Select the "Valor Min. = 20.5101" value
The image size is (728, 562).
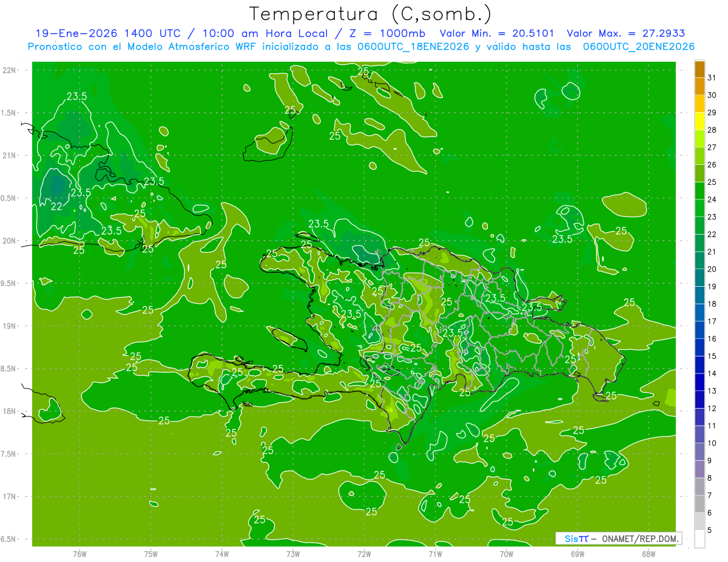point(497,33)
